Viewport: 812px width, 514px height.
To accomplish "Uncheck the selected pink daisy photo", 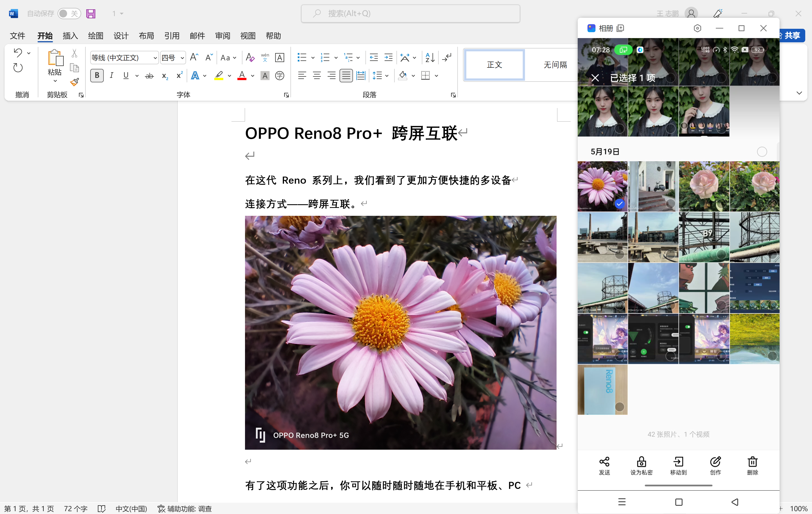I will tap(619, 203).
